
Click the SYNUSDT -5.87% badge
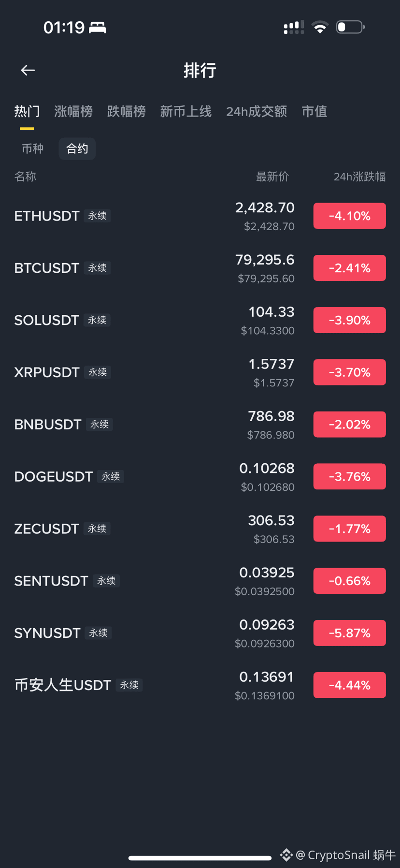tap(350, 633)
